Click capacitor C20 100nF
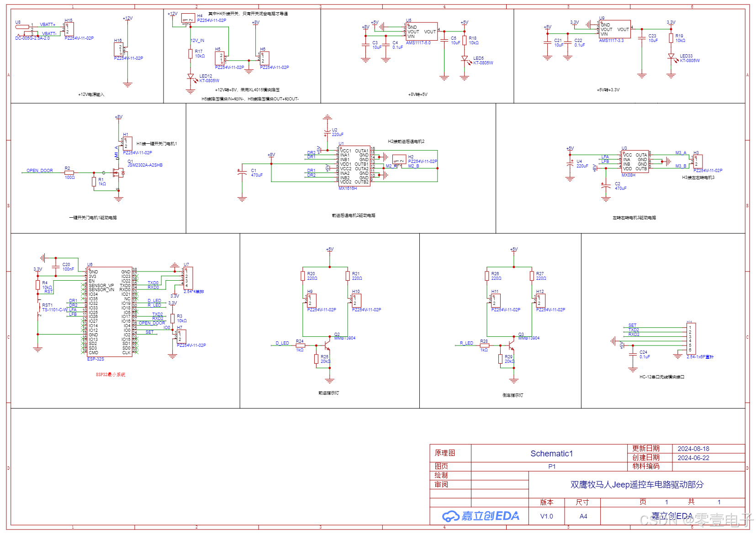The image size is (756, 534). pyautogui.click(x=56, y=267)
